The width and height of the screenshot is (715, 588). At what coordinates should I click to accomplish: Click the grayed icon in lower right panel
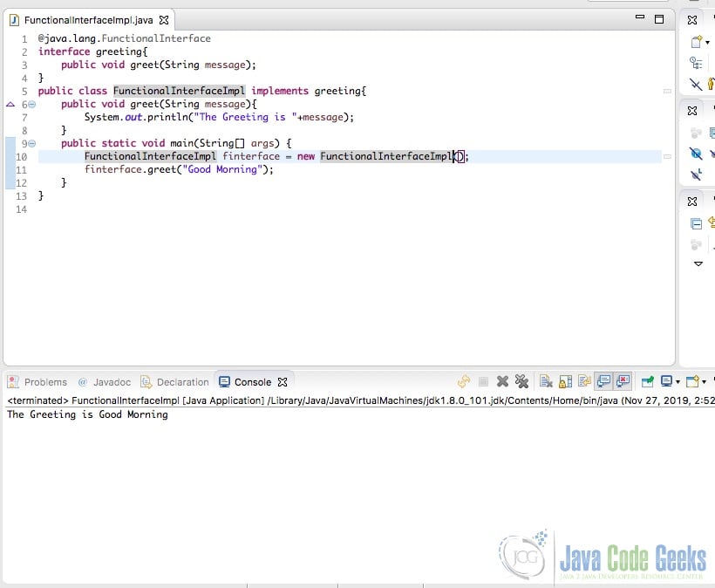(696, 245)
